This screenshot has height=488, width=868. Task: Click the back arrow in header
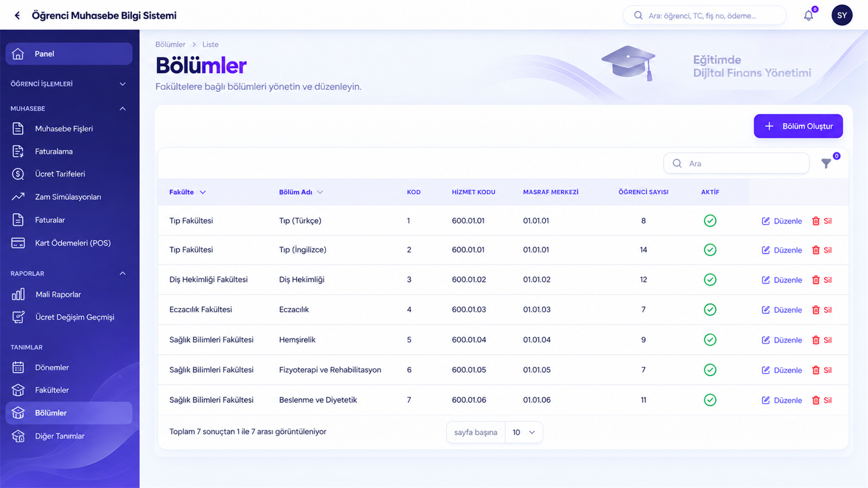point(17,16)
